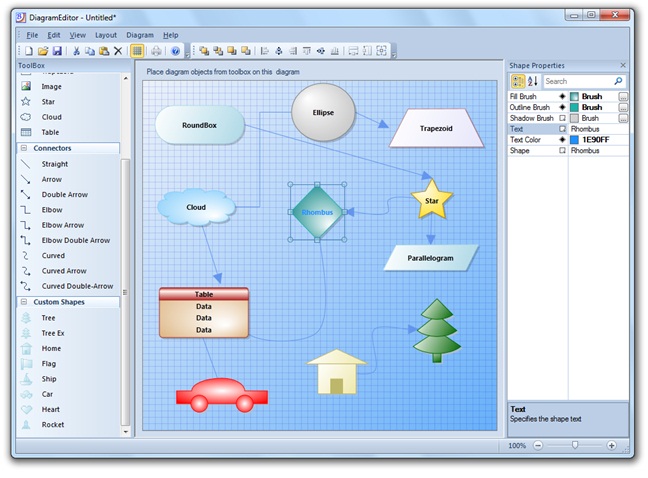Click the Save icon in the toolbar

57,51
